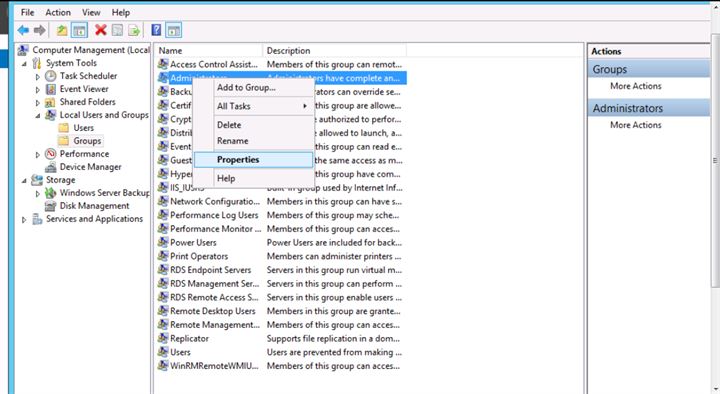Click More Actions under Groups

tap(636, 86)
